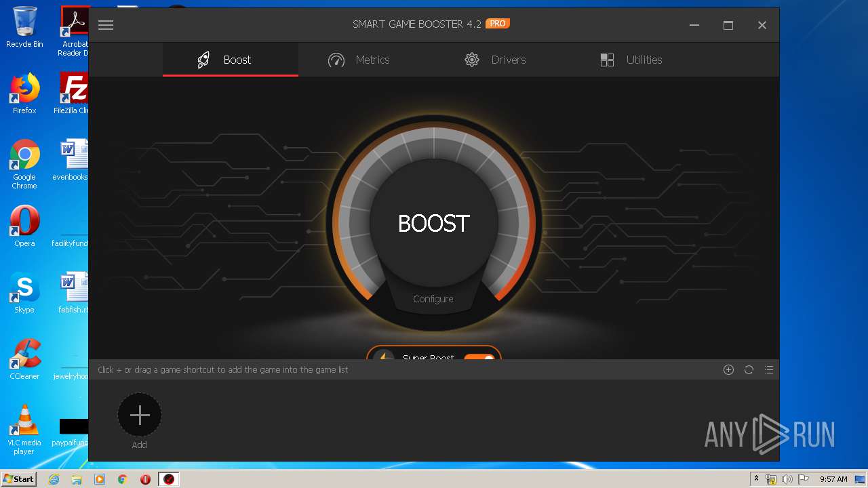Open the media player taskbar icon

point(100,479)
